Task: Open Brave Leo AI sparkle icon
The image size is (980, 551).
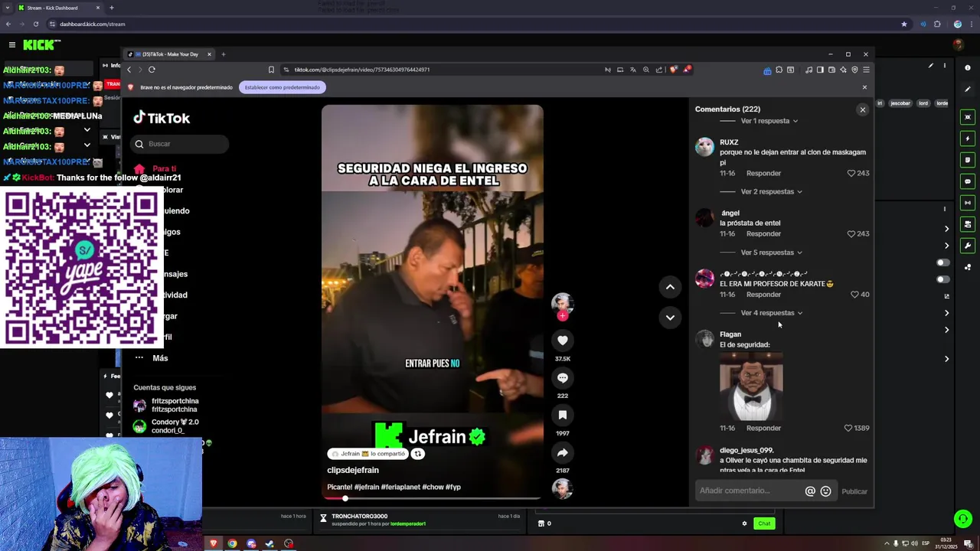Action: (843, 70)
